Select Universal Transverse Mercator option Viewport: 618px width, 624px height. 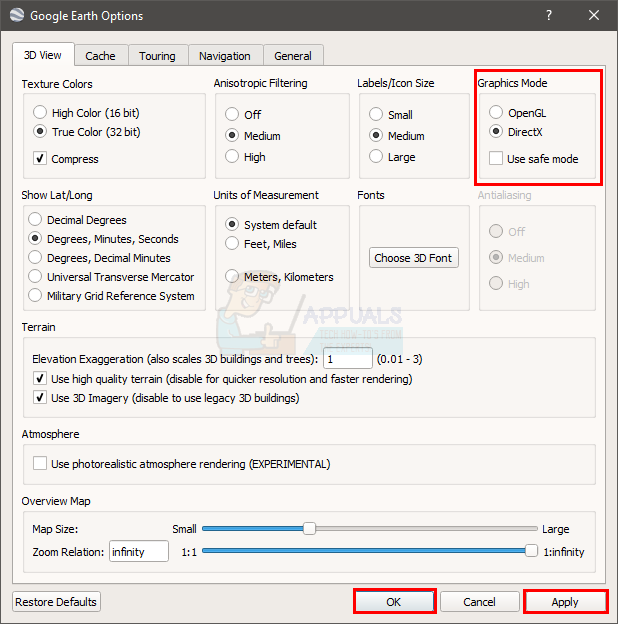(35, 276)
